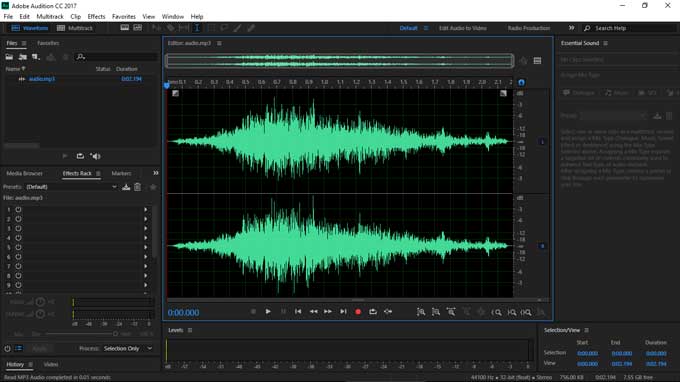Expand more workspaces chevron

[x=572, y=28]
